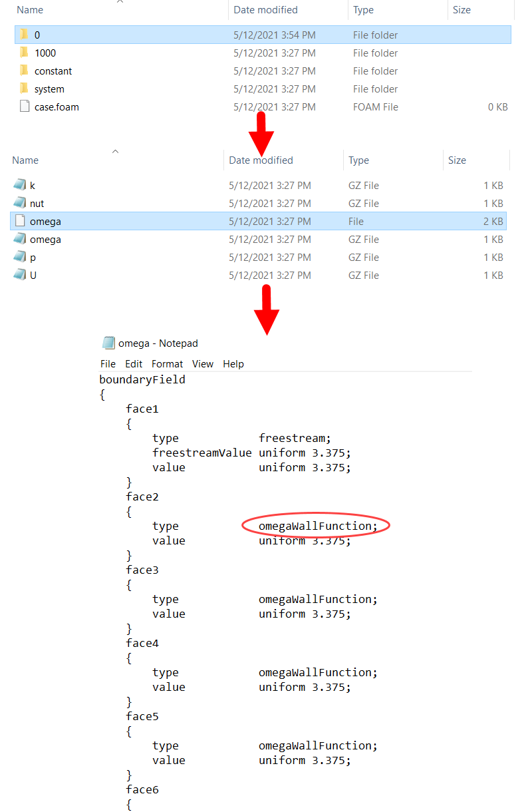
Task: Click the freestreamValue keyword
Action: click(x=202, y=453)
